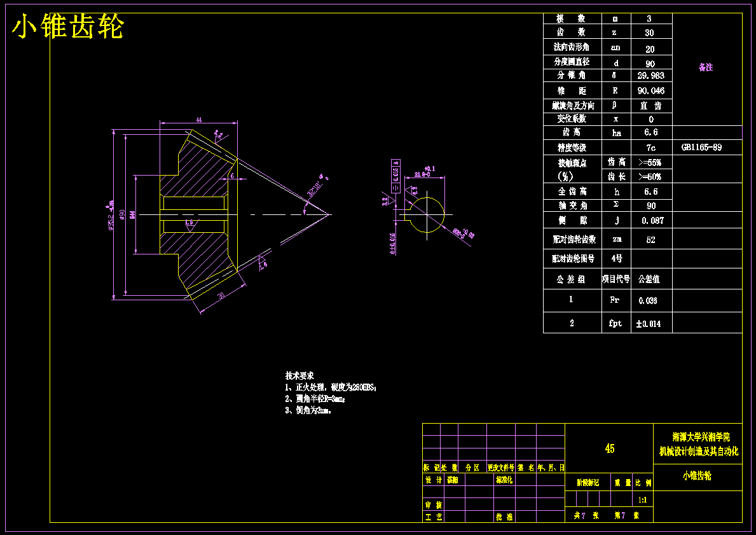Select the 直齿 value cell
Image resolution: width=756 pixels, height=535 pixels.
(650, 106)
